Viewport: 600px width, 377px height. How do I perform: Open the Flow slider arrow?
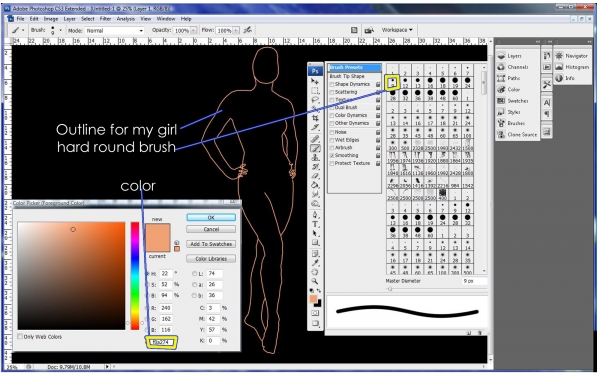point(236,30)
